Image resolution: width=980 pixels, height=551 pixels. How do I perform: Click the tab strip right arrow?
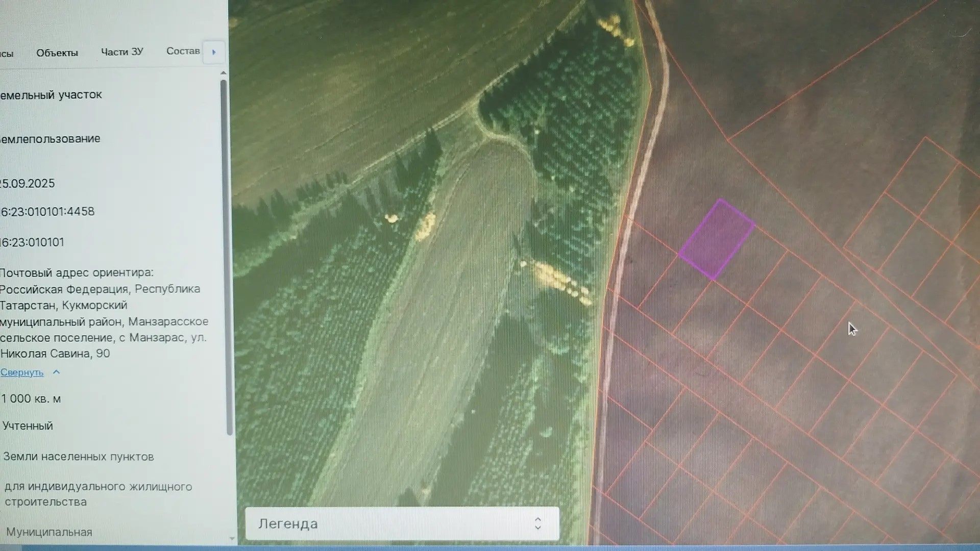pos(214,52)
